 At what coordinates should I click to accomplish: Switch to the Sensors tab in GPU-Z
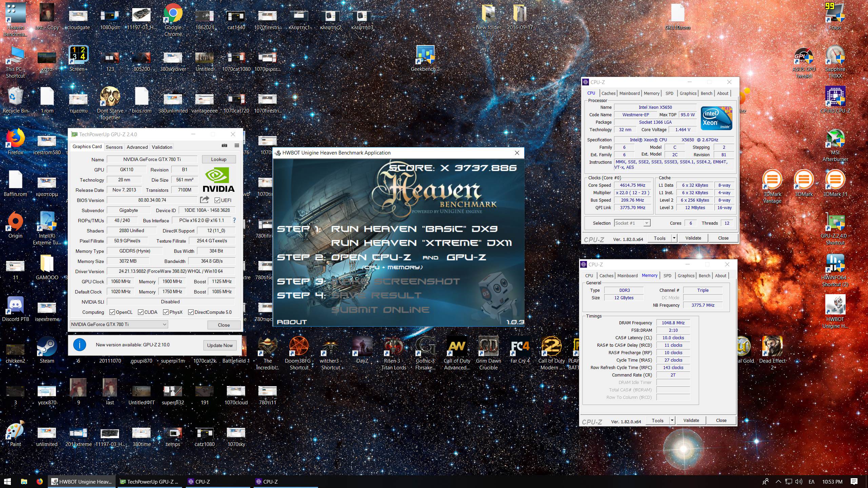[114, 147]
